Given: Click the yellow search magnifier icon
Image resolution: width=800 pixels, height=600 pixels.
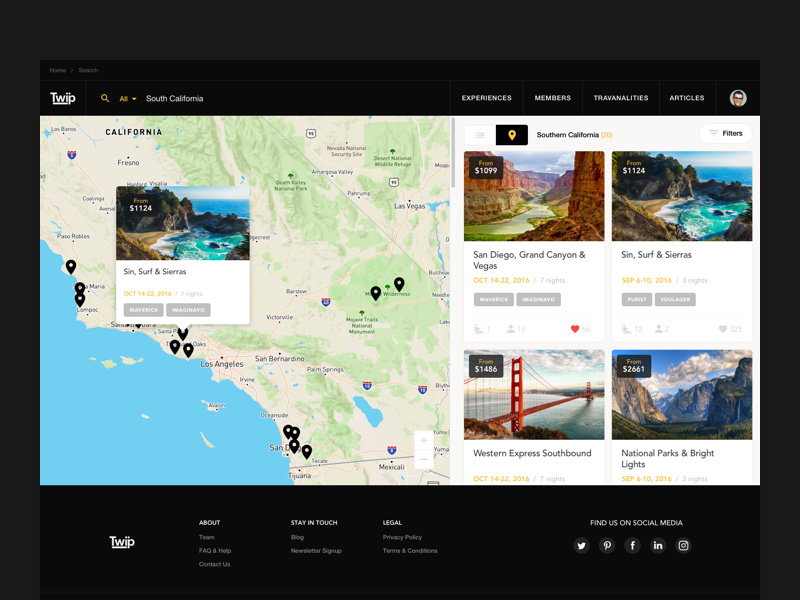Looking at the screenshot, I should 105,98.
